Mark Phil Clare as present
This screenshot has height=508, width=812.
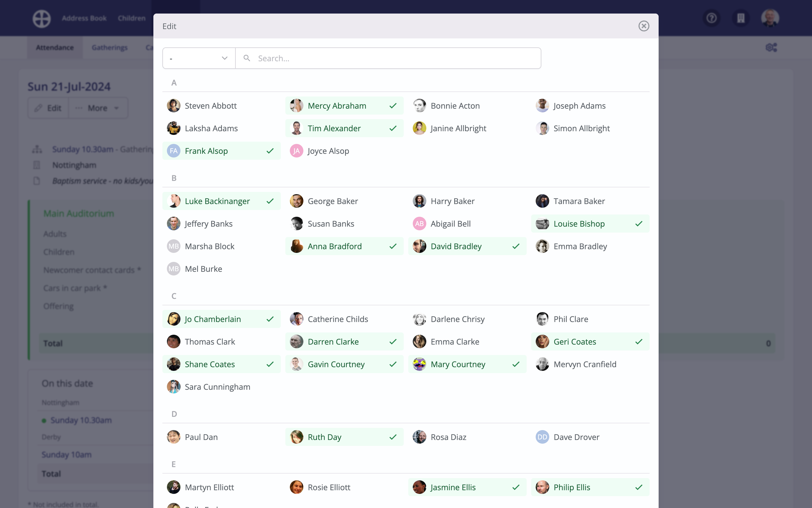(590, 319)
